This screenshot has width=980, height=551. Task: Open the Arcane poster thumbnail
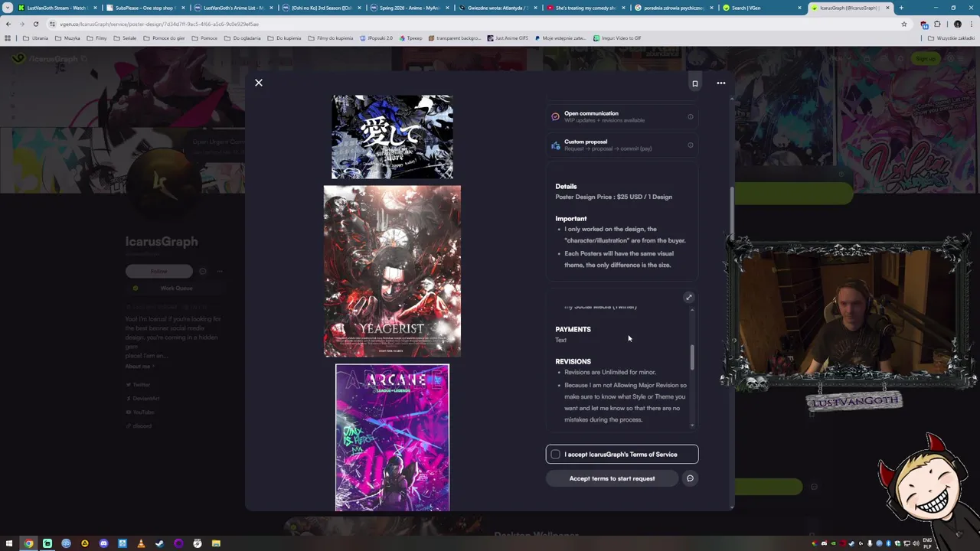pos(392,437)
